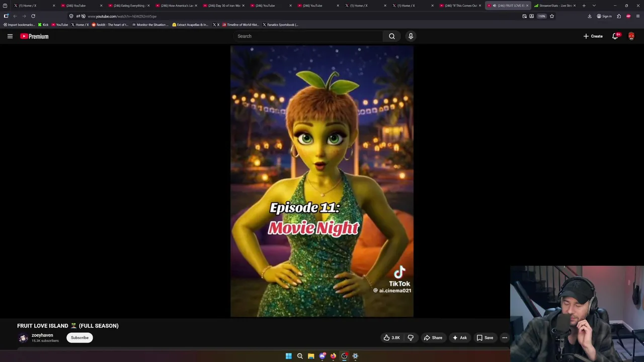Switch to the first Home / X tab
This screenshot has height=362, width=644.
click(x=33, y=6)
